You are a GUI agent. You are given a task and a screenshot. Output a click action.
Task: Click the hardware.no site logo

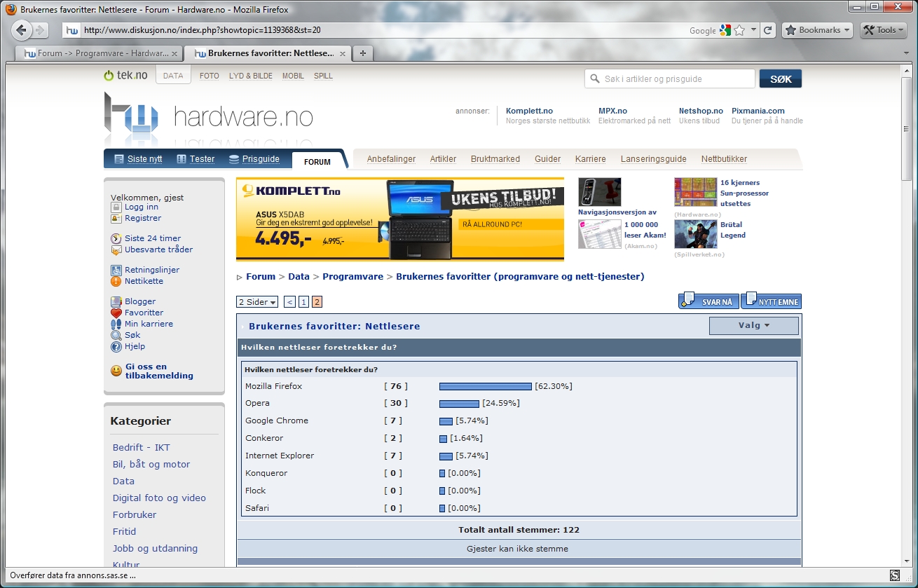tap(208, 118)
